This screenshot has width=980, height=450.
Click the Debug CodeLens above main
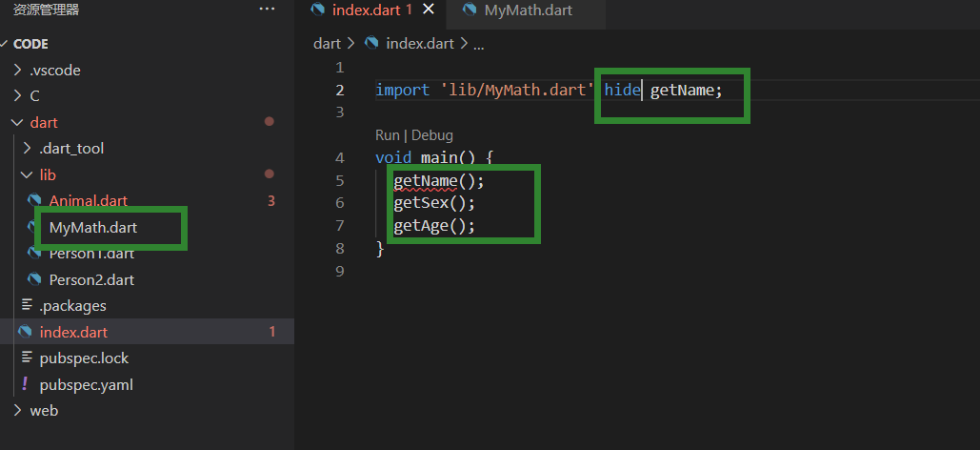[431, 135]
